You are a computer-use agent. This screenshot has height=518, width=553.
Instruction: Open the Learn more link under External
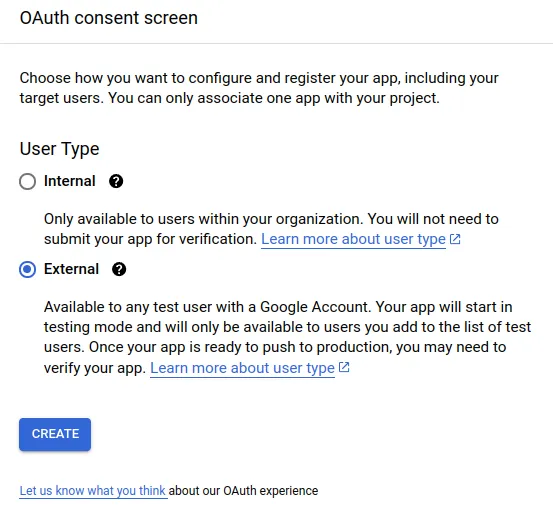[x=242, y=368]
